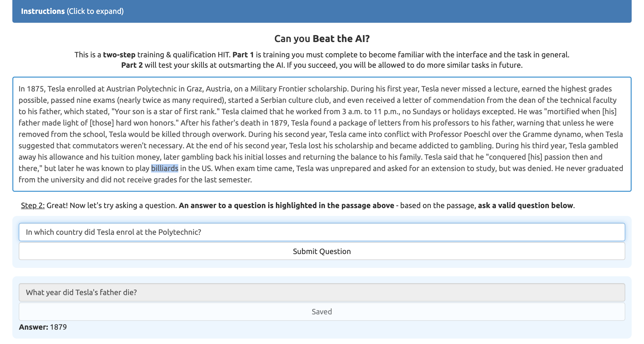Click two-step bold text in intro
This screenshot has height=344, width=644.
point(119,55)
